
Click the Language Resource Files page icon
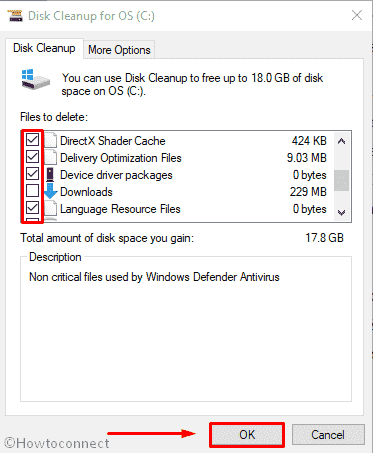[x=50, y=208]
